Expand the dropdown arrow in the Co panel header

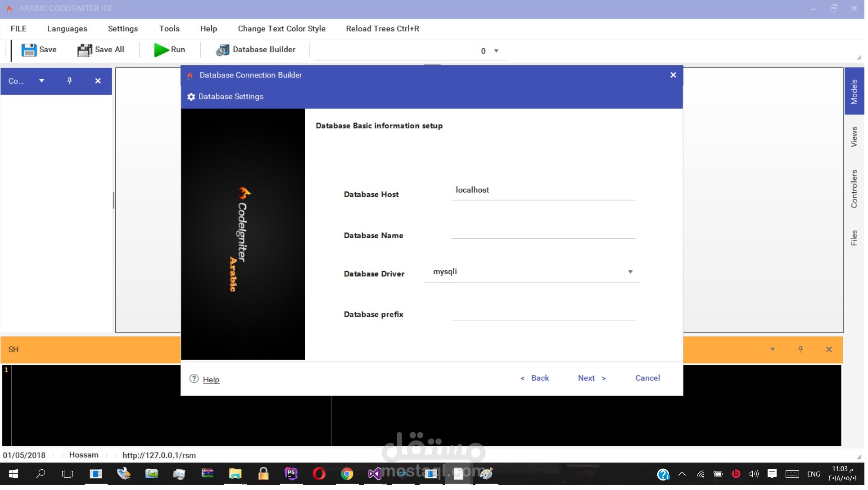click(x=41, y=81)
